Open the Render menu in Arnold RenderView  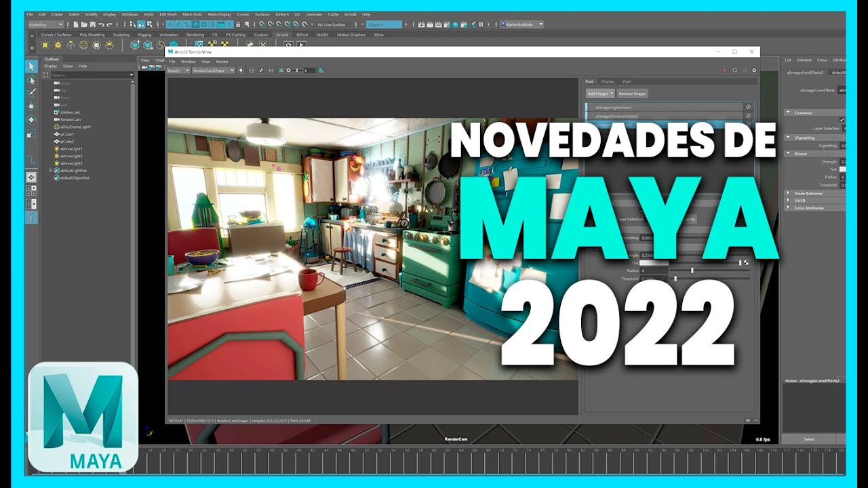pos(222,61)
